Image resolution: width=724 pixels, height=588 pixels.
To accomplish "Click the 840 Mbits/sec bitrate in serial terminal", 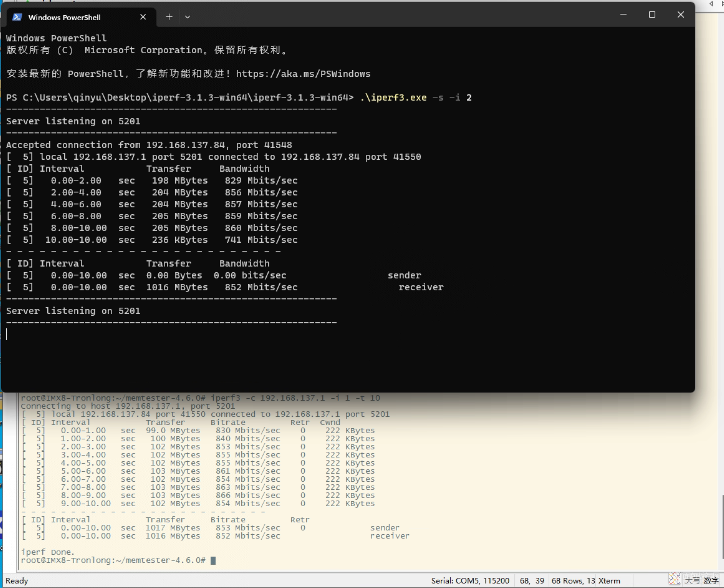I will pos(248,438).
